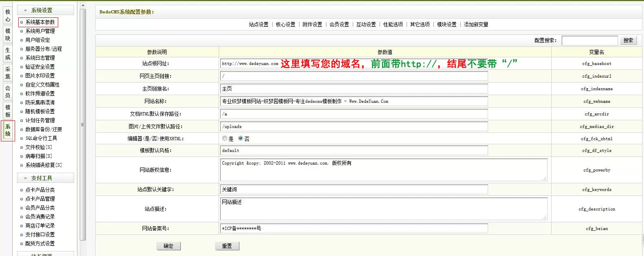
Task: Open 点卡产品管理 entry
Action: tap(40, 199)
